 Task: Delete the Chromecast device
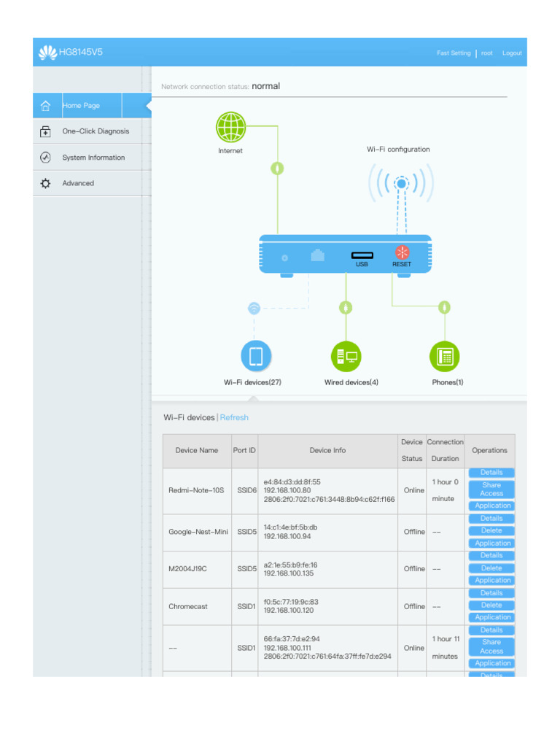click(491, 605)
